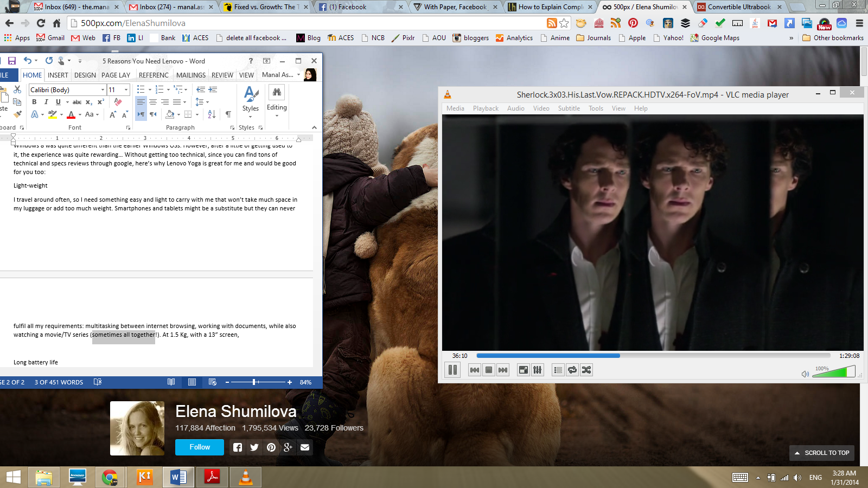
Task: Decrease the paragraph indent
Action: click(201, 89)
